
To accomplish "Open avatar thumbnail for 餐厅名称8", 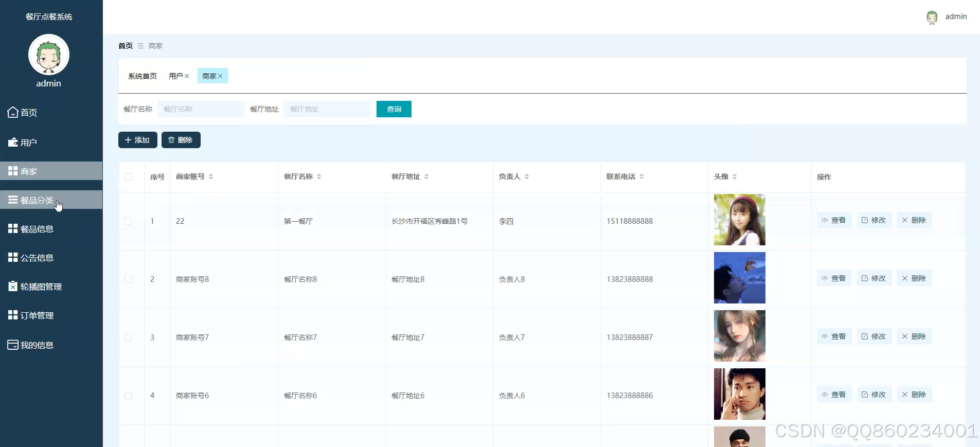I will [x=740, y=278].
